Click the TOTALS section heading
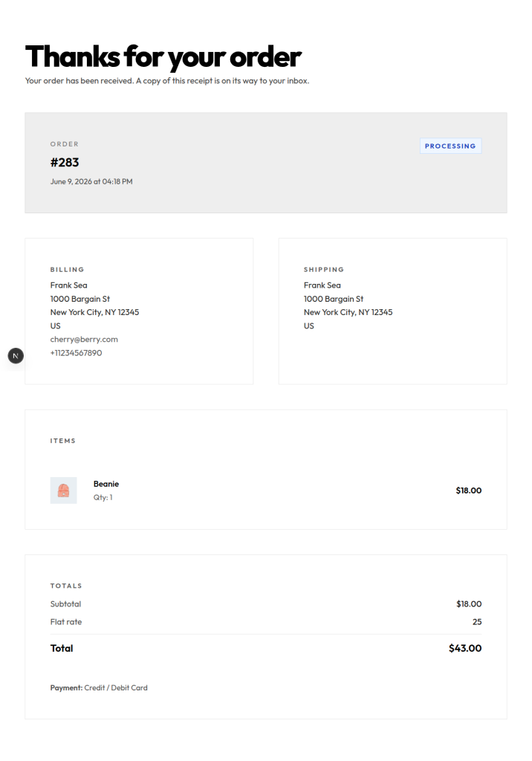The width and height of the screenshot is (532, 761). (x=66, y=586)
